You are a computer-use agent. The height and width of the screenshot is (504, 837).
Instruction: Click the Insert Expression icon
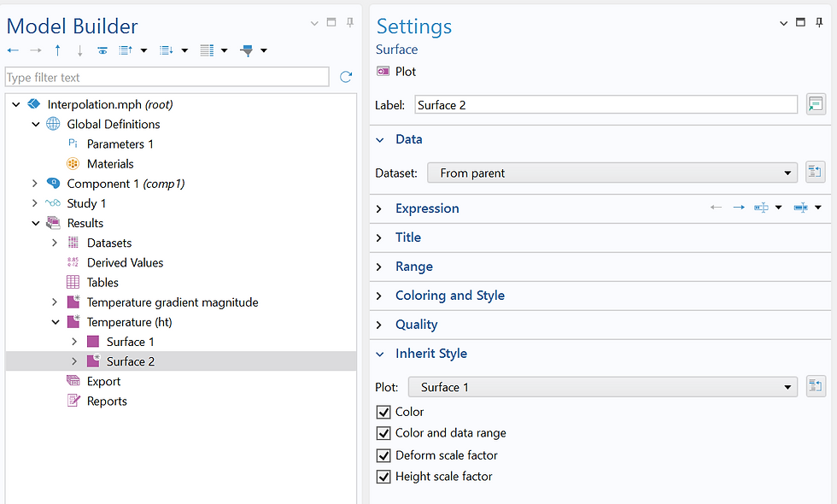801,207
